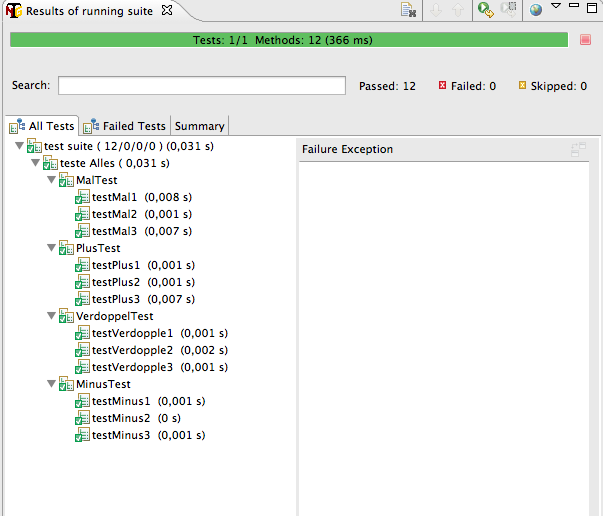This screenshot has width=603, height=516.
Task: Click the rerun failed tests icon
Action: point(508,10)
